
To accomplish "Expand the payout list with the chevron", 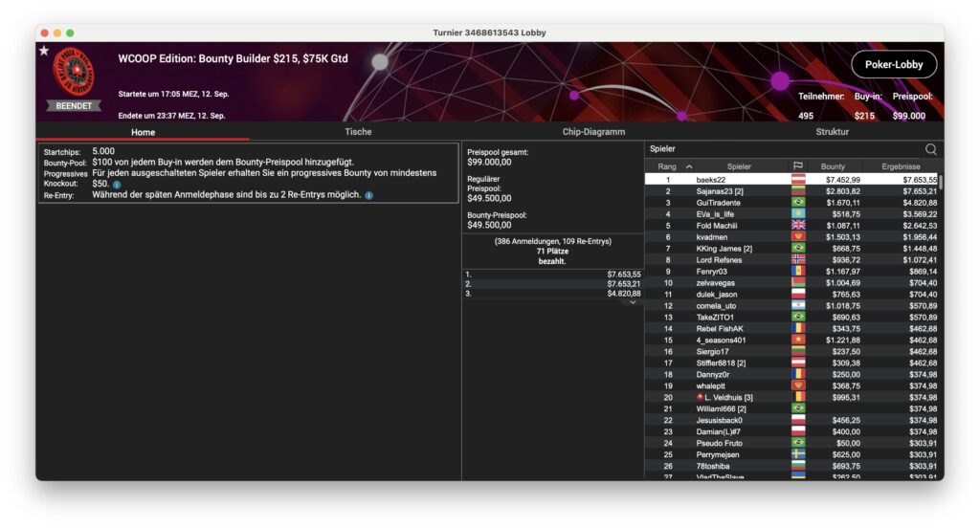I will [x=632, y=302].
